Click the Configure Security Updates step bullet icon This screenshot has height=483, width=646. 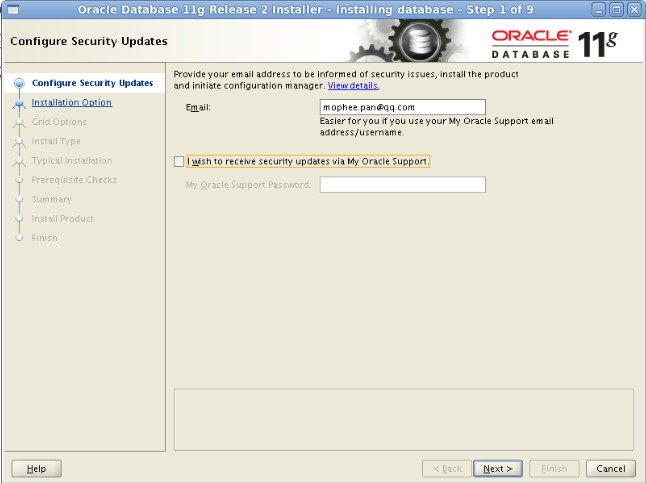[19, 83]
